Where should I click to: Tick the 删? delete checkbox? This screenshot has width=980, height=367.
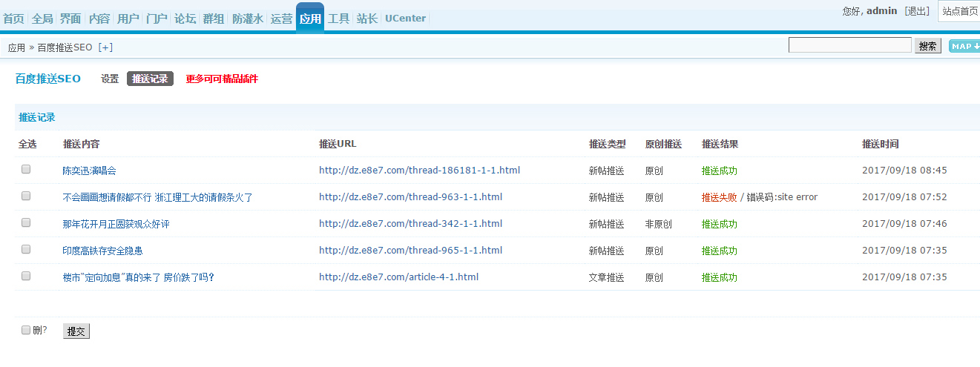pyautogui.click(x=26, y=330)
